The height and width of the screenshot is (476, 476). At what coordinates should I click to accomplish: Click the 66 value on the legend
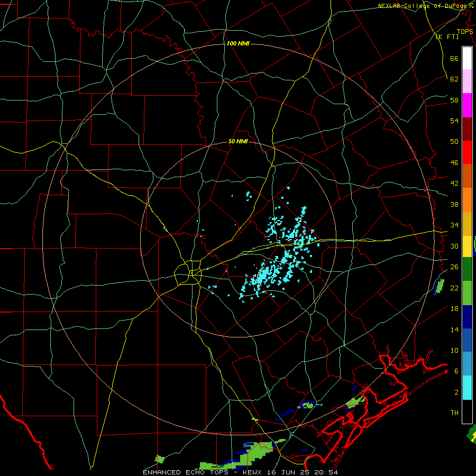454,58
